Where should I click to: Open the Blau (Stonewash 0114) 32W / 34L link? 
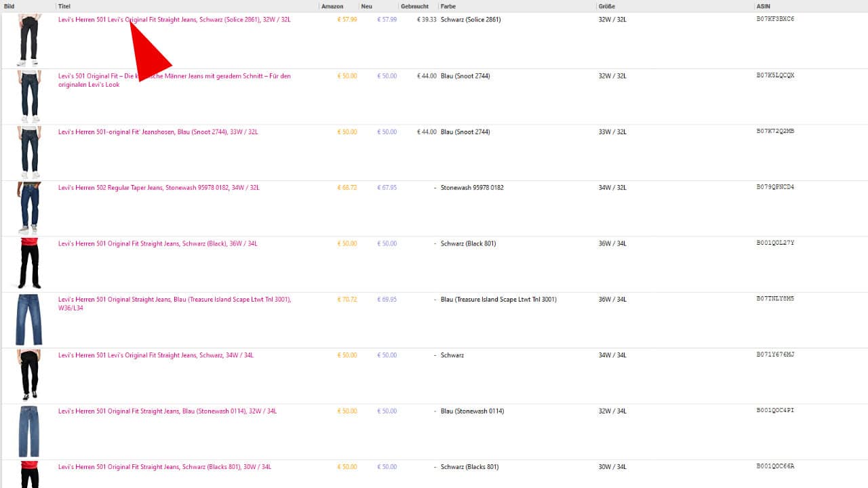pyautogui.click(x=167, y=411)
